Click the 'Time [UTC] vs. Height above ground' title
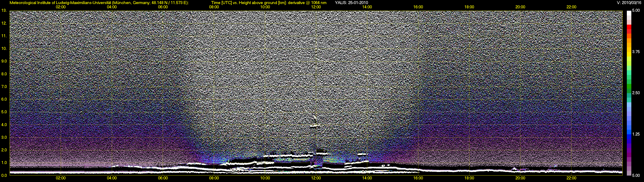Screen dimensions: 644x182 (269, 3)
